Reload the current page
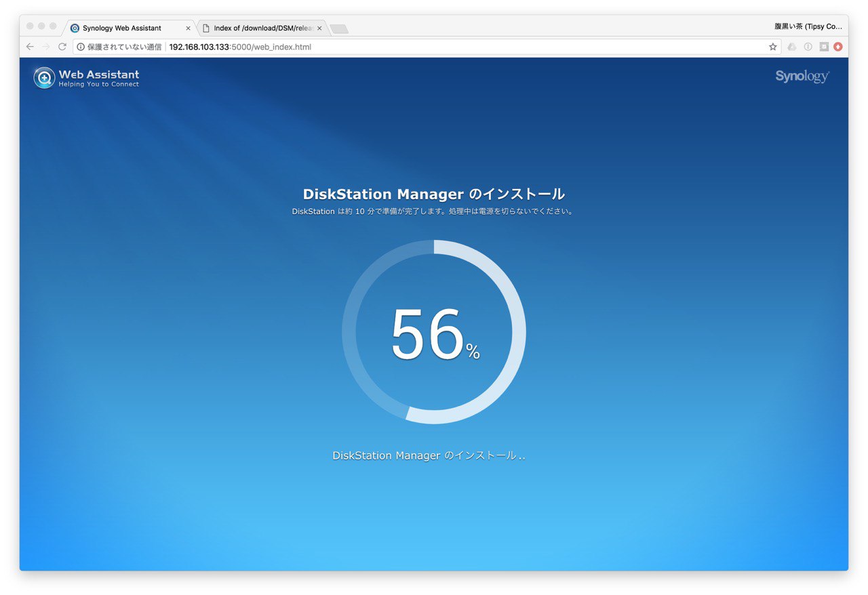Image resolution: width=868 pixels, height=595 pixels. coord(62,47)
